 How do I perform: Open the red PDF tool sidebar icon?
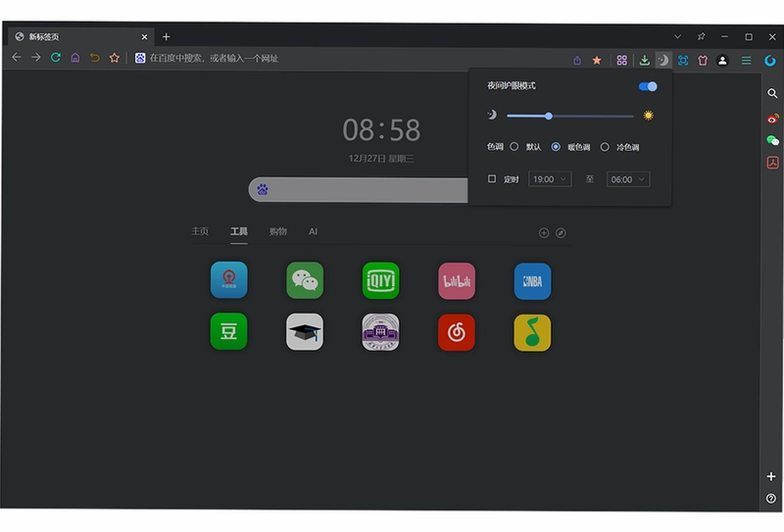pos(772,163)
